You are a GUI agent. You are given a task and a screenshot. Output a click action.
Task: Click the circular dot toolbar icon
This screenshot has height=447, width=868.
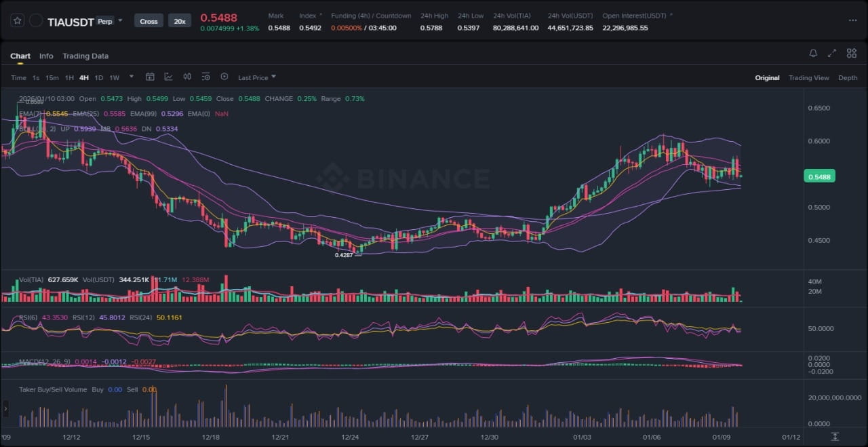tap(224, 77)
